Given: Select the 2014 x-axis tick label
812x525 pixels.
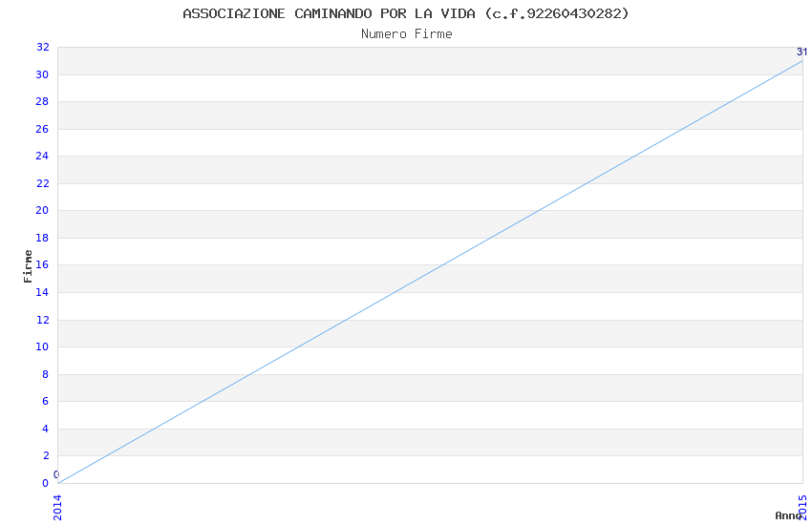Looking at the screenshot, I should [x=57, y=508].
